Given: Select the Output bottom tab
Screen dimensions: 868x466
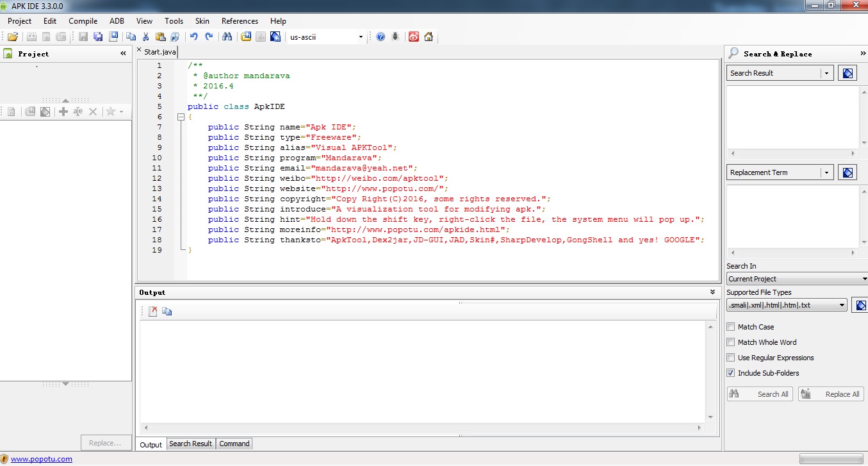Looking at the screenshot, I should pyautogui.click(x=151, y=444).
